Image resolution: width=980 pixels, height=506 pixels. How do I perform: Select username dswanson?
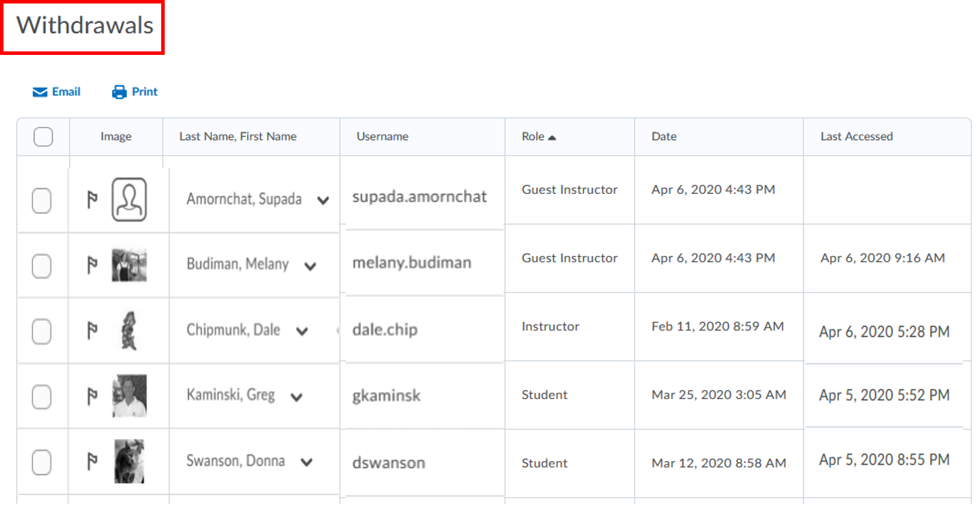coord(388,463)
